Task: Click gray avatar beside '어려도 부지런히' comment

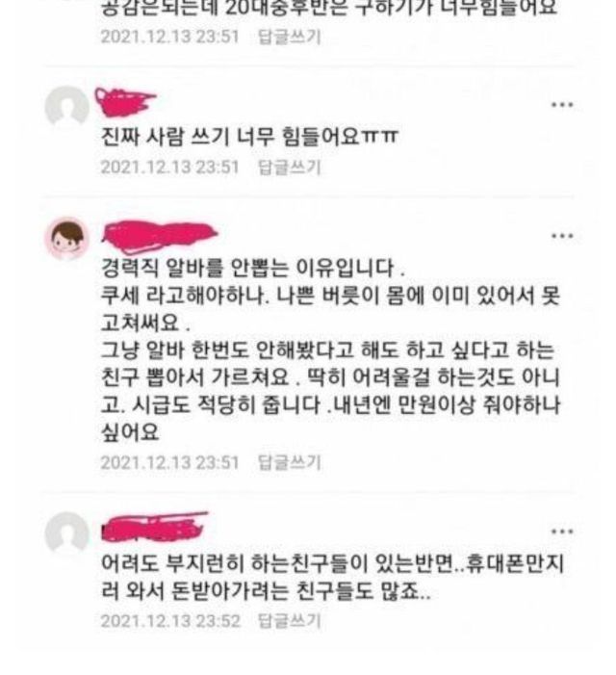Action: pyautogui.click(x=66, y=532)
